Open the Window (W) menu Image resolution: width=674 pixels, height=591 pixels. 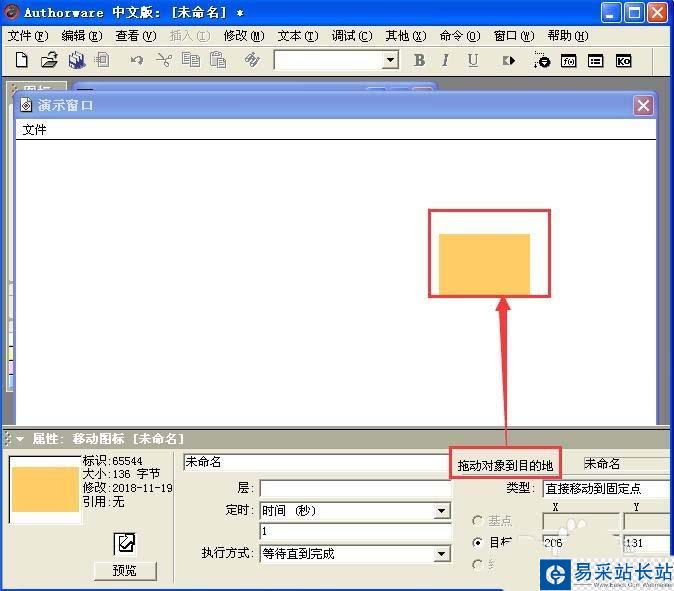514,36
